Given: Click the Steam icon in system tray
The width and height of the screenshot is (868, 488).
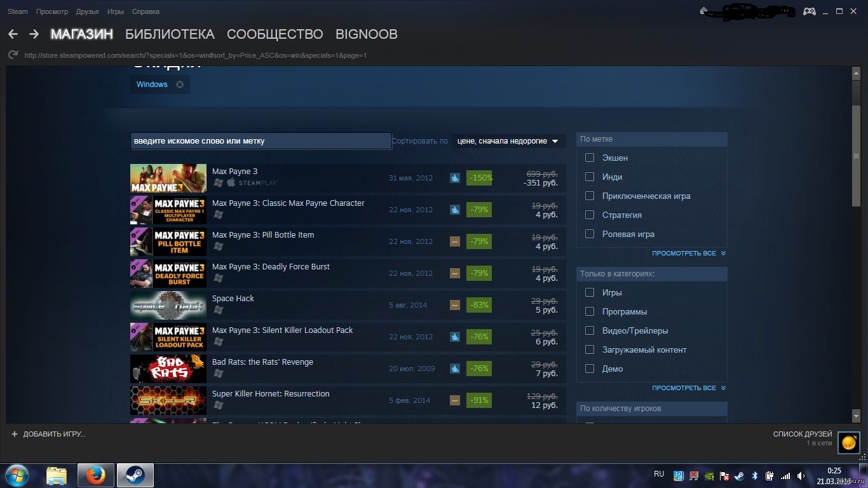Looking at the screenshot, I should [739, 475].
